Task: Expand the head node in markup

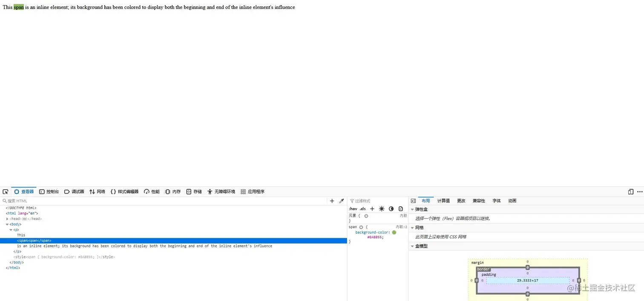Action: (x=7, y=219)
